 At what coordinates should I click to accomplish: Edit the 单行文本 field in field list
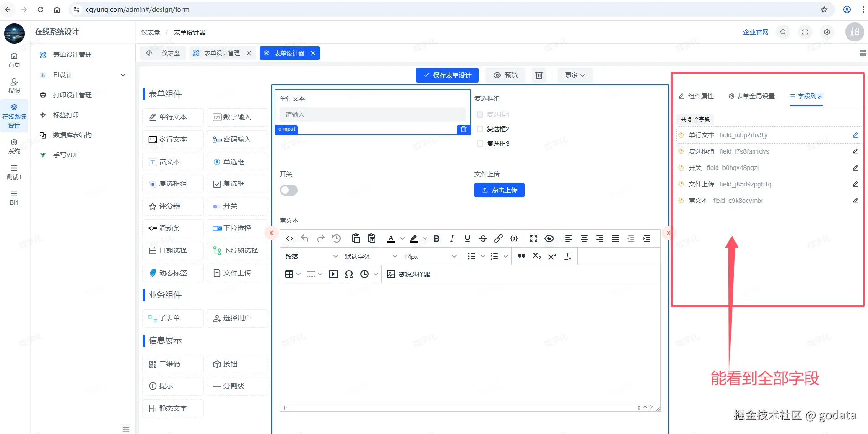856,135
